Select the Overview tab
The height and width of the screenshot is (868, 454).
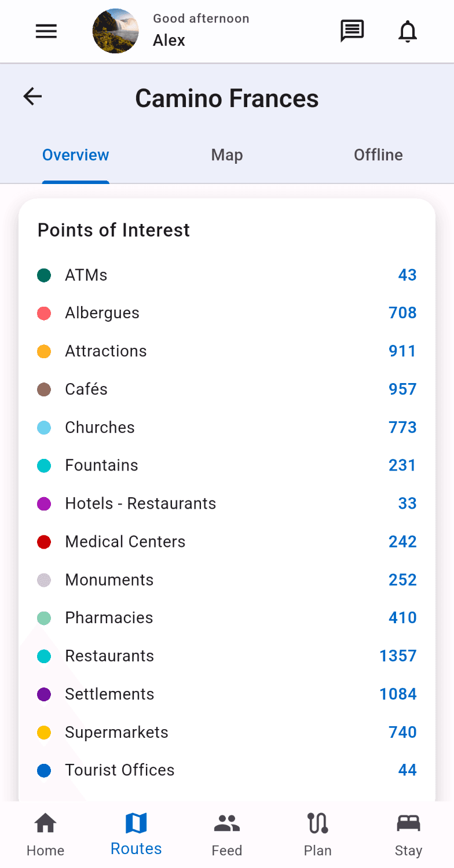76,155
